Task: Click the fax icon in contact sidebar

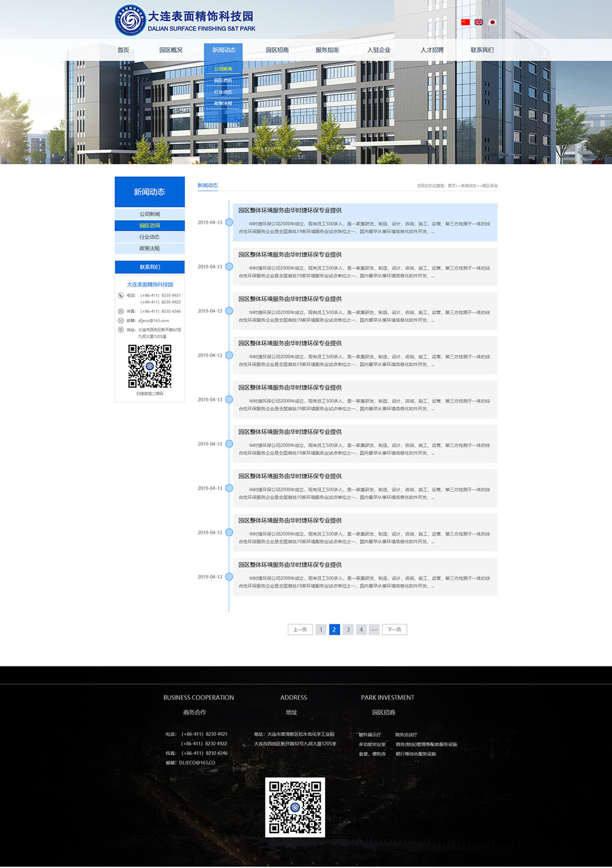Action: pos(121,312)
